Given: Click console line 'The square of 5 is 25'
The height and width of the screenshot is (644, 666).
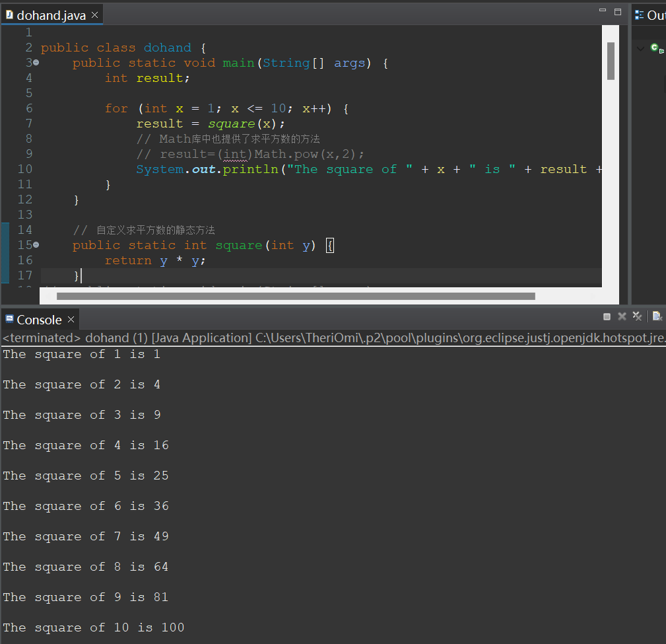Looking at the screenshot, I should pyautogui.click(x=86, y=476).
